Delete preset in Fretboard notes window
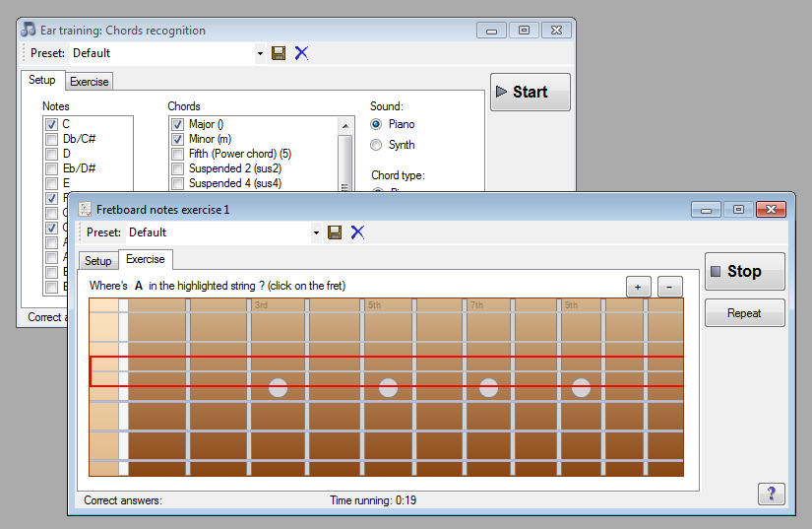 tap(357, 232)
